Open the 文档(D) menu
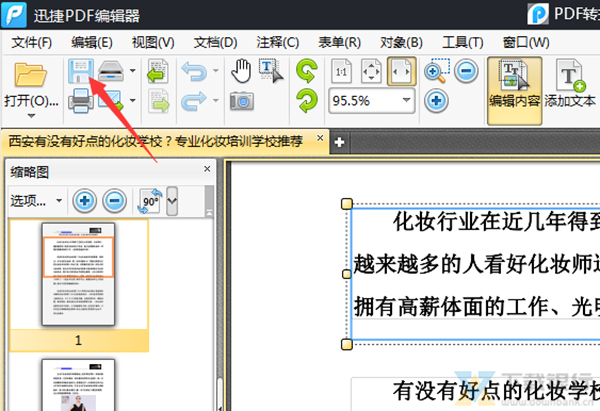 (215, 42)
